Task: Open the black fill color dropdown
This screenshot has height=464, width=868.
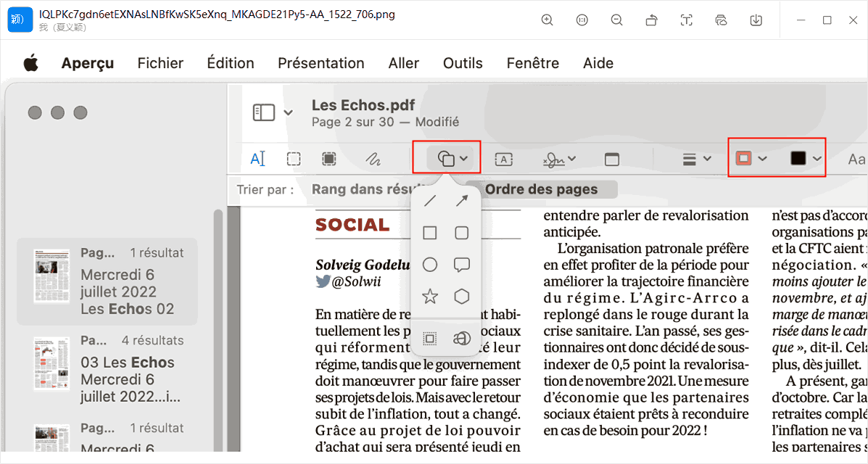Action: coord(806,159)
